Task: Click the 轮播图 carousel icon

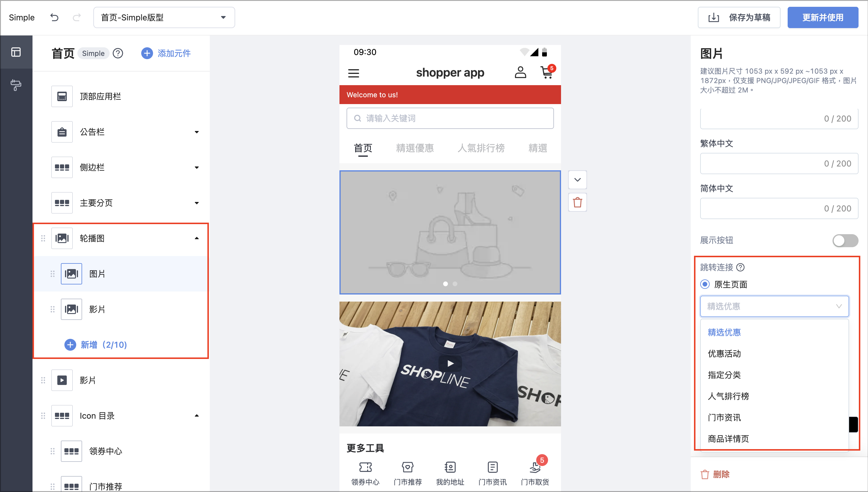Action: [x=62, y=238]
